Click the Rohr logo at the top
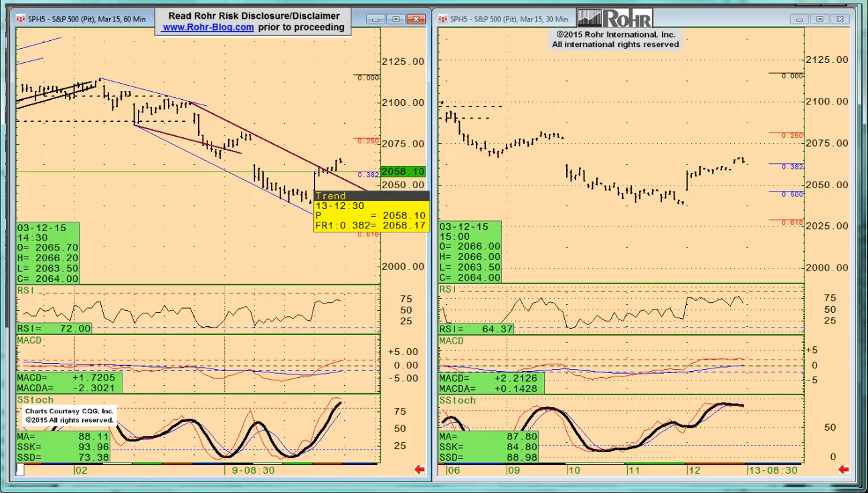This screenshot has height=493, width=868. point(614,18)
